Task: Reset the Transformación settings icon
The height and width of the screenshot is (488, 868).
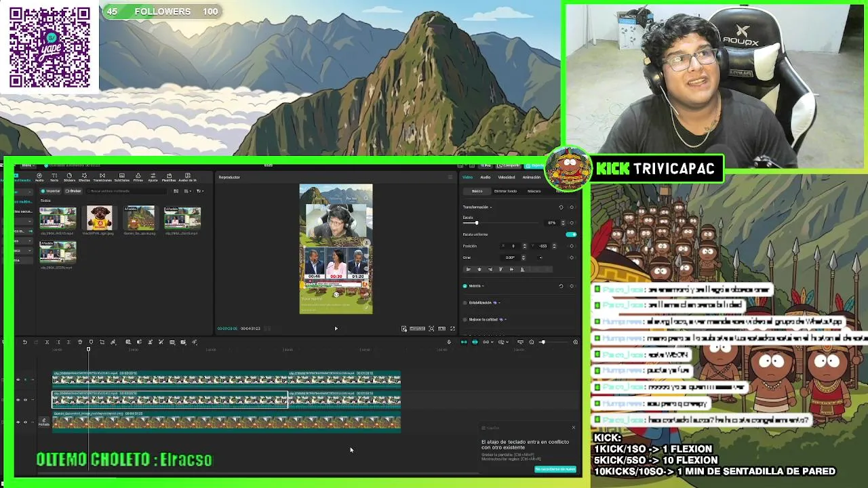Action: coord(561,207)
